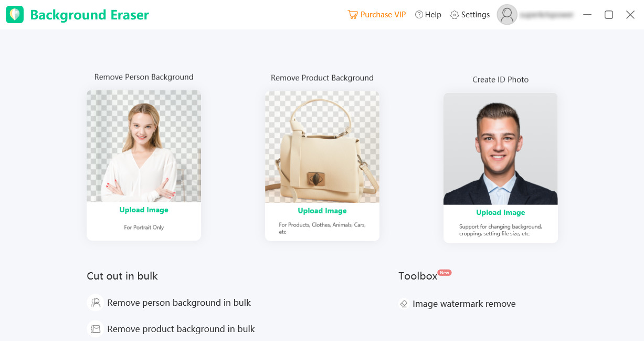This screenshot has width=644, height=341.
Task: Click the bulk product background icon
Action: pos(96,329)
